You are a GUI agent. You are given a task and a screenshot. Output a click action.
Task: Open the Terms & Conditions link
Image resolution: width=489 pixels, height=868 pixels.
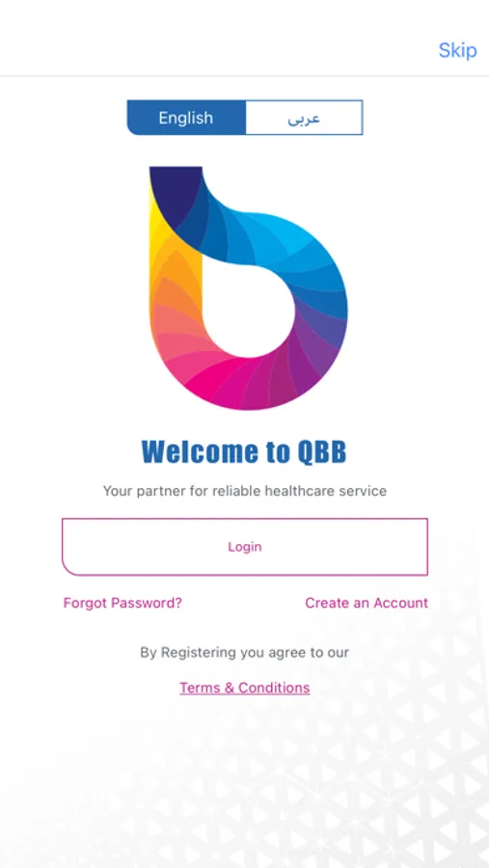245,688
